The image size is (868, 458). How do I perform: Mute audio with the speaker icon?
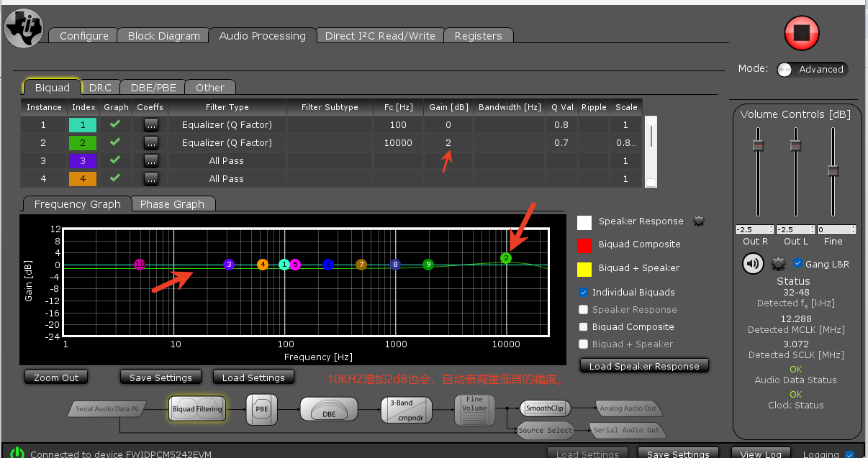[753, 264]
